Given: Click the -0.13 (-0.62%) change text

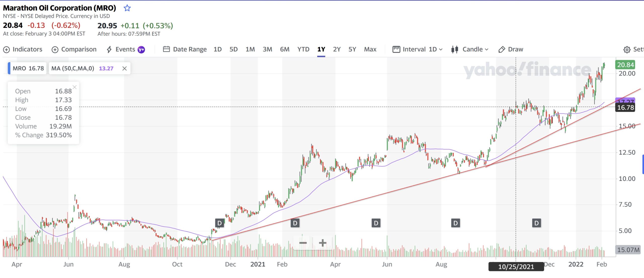Looking at the screenshot, I should tap(54, 25).
